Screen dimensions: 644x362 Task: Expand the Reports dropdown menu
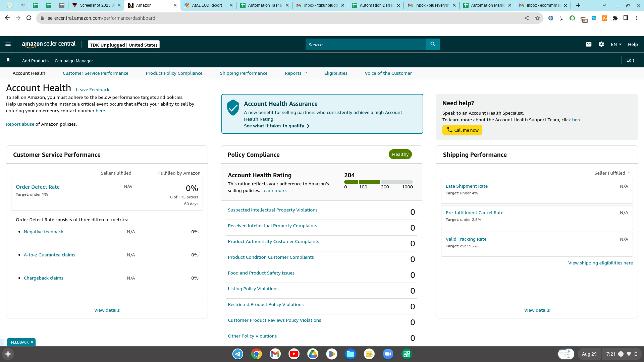(296, 73)
